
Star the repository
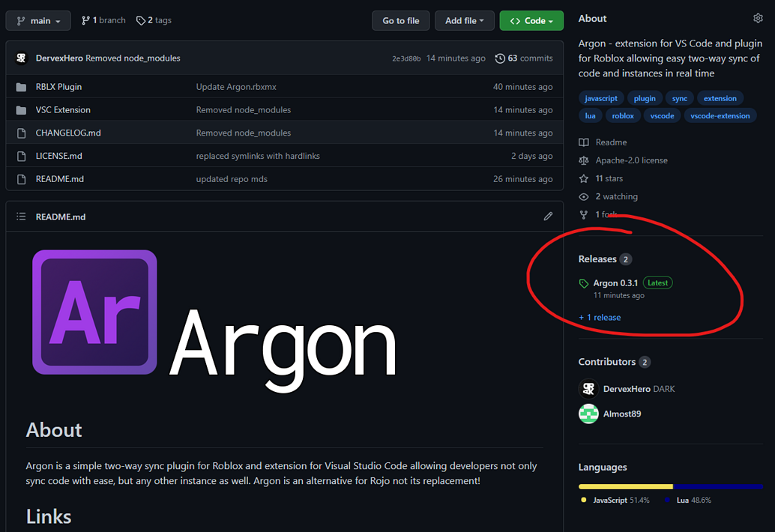[x=583, y=178]
